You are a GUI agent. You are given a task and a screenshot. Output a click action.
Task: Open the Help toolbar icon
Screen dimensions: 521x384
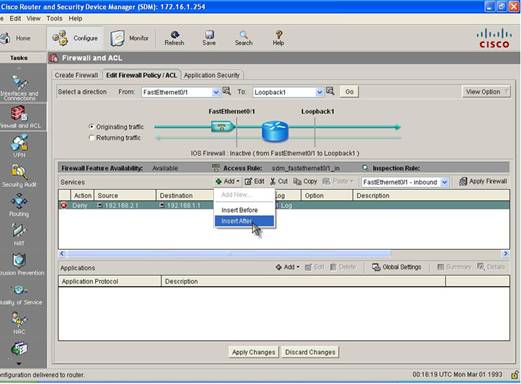278,38
